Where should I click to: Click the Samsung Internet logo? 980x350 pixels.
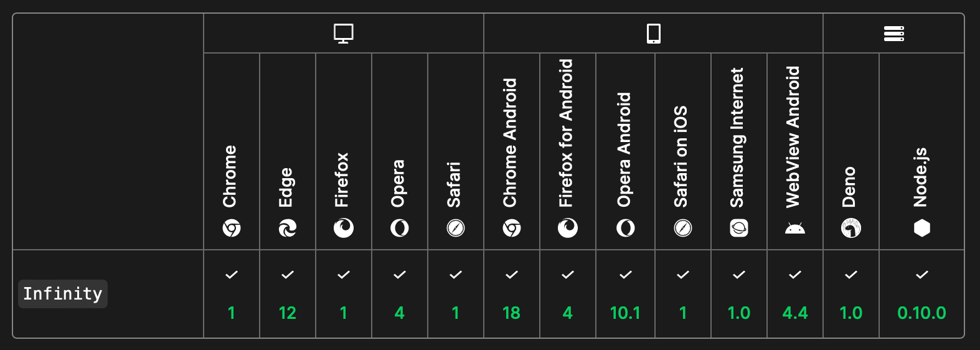coord(739,229)
